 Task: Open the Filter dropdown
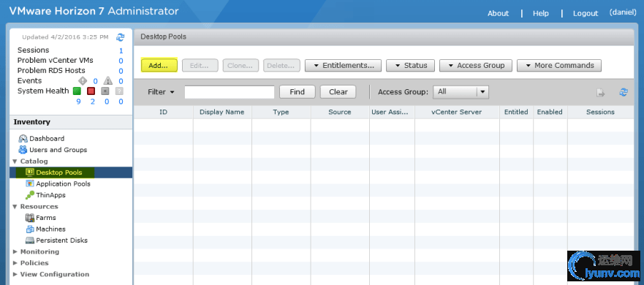(x=161, y=92)
